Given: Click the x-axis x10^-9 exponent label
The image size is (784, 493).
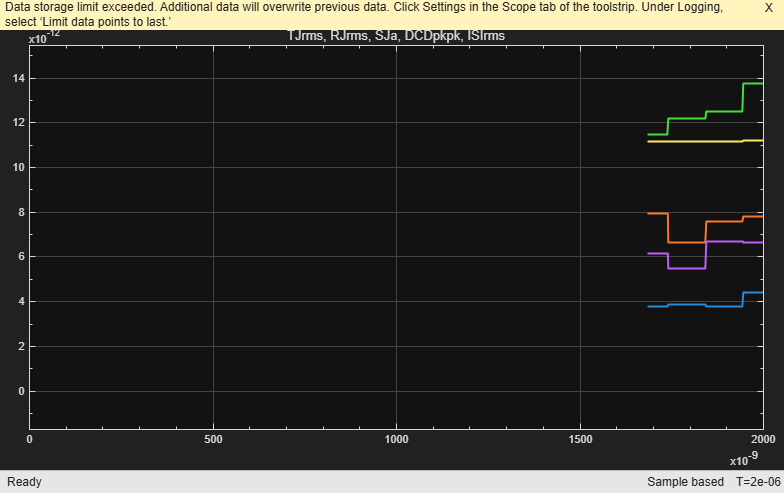Looking at the screenshot, I should coord(744,459).
